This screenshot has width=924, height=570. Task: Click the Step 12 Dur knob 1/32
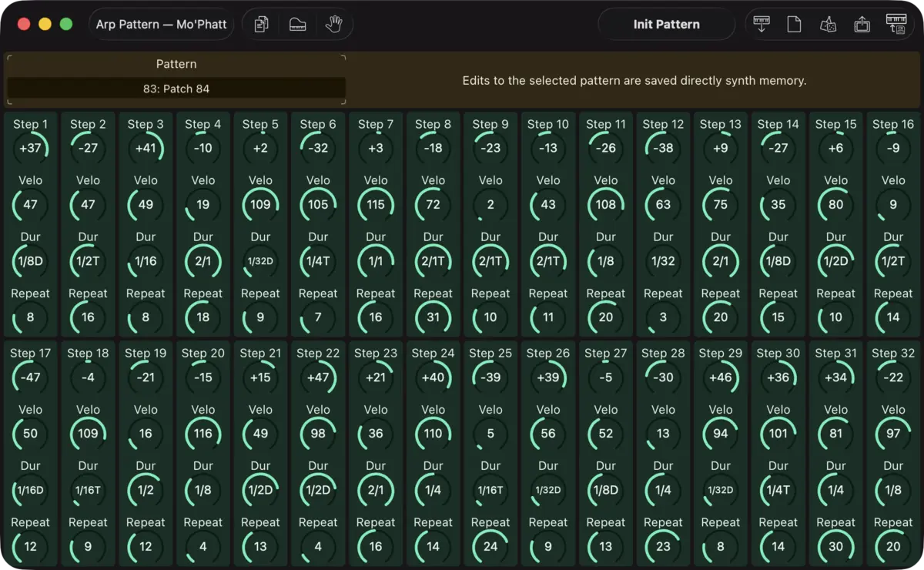coord(663,261)
